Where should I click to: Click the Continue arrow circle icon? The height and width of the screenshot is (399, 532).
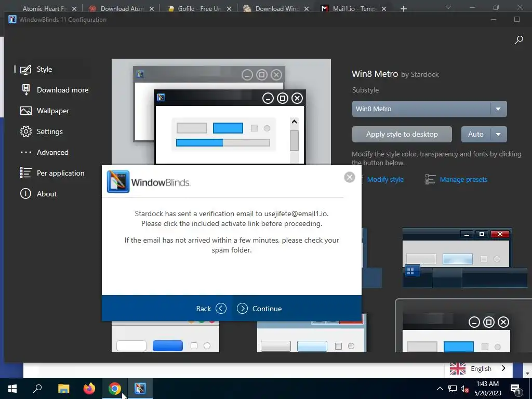click(x=242, y=309)
